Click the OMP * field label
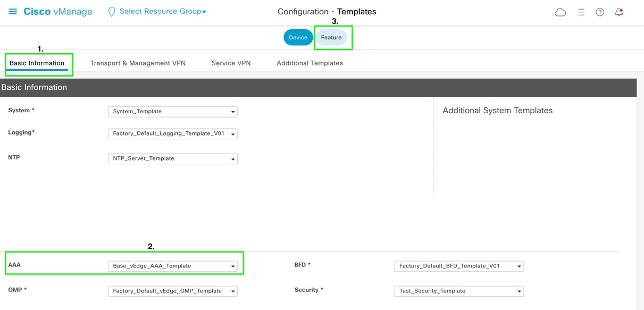Screen dimensions: 644x310 tap(17, 290)
